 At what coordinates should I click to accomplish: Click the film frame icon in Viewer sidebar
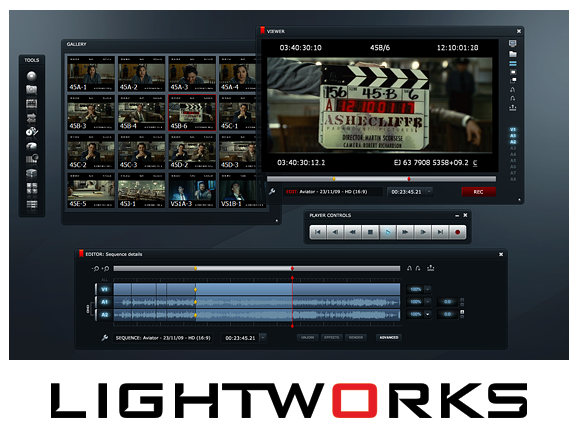(x=513, y=72)
